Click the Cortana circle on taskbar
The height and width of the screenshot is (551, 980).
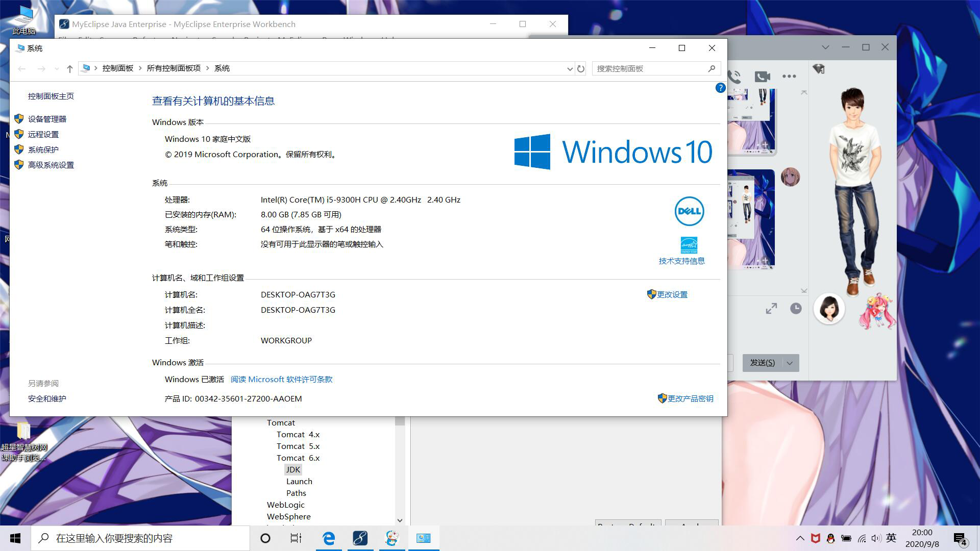[x=265, y=538]
